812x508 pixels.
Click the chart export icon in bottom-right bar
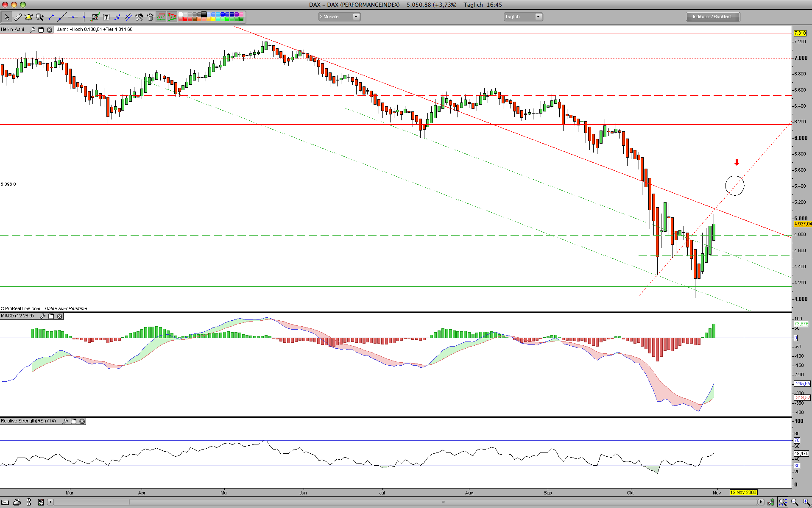(771, 502)
